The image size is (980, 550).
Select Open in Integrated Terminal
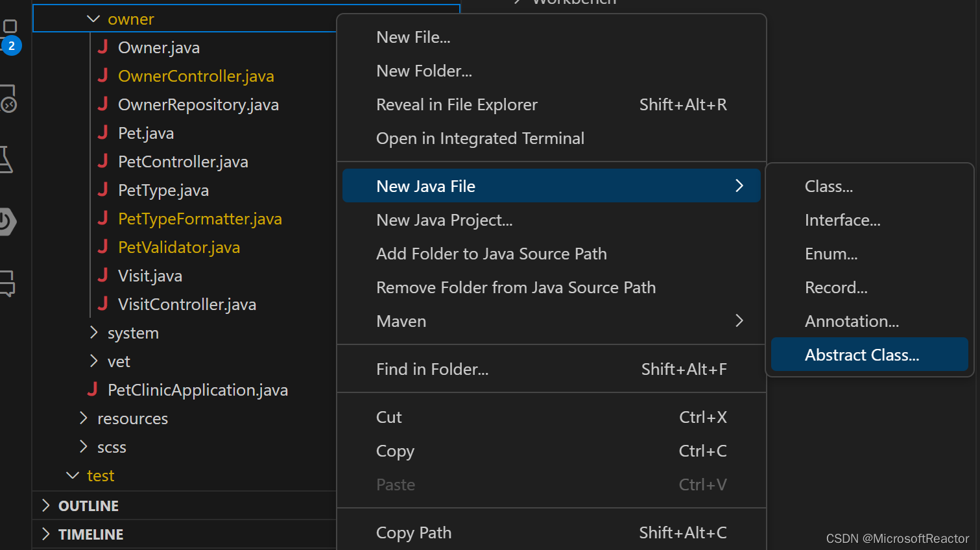click(551, 138)
